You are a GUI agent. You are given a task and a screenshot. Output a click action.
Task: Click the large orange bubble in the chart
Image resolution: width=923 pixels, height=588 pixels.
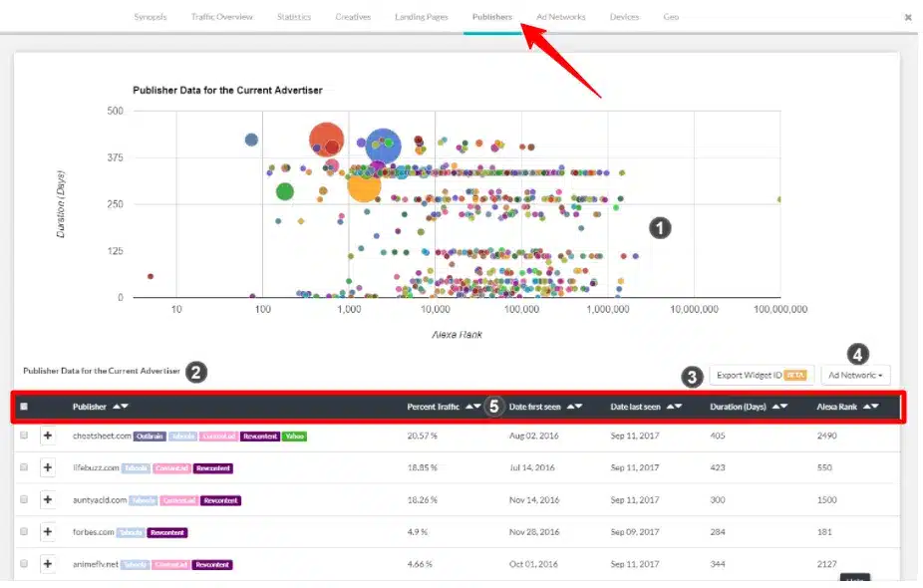tap(364, 185)
